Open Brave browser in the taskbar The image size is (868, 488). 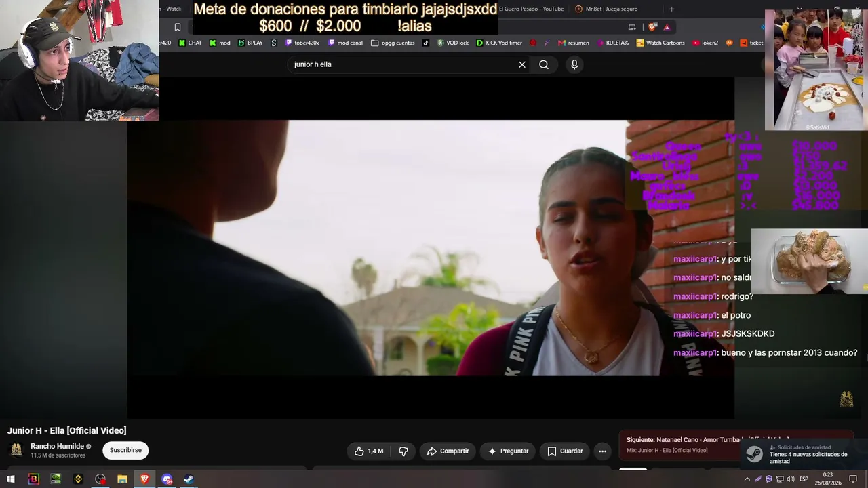[144, 479]
